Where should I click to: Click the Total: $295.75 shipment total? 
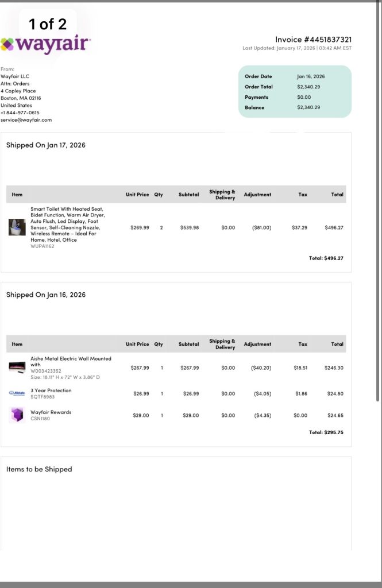coord(326,432)
